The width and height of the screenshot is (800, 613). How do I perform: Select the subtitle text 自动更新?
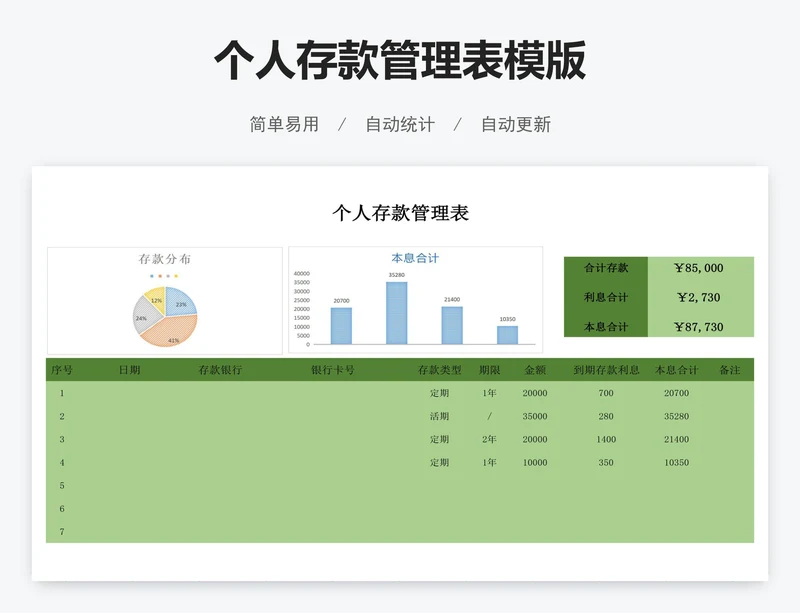516,124
